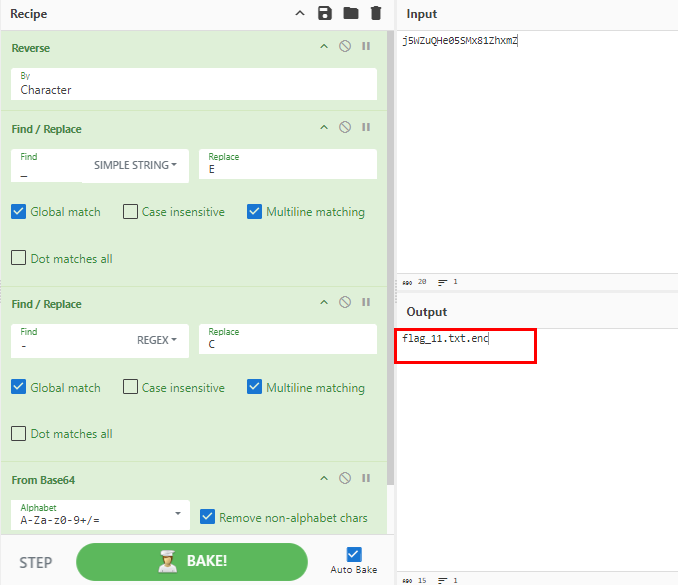Click the Input line count icon
The width and height of the screenshot is (678, 585).
coord(442,282)
